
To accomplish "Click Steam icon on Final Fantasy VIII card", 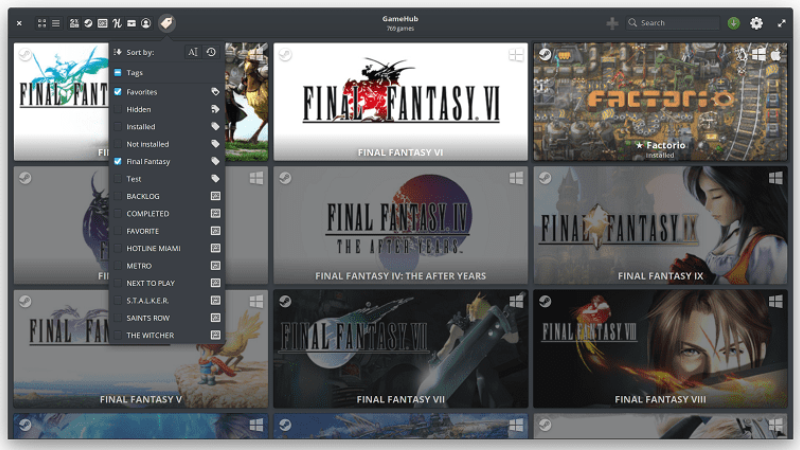I will (545, 302).
